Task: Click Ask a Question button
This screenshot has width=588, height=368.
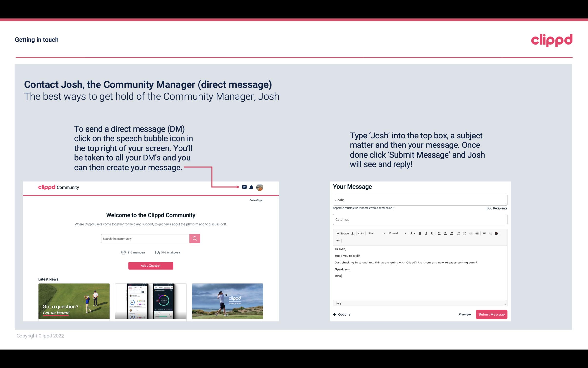Action: coord(151,265)
